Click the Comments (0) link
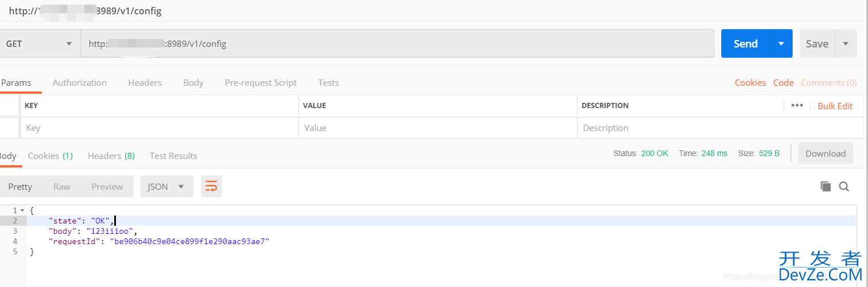868x287 pixels. (829, 82)
